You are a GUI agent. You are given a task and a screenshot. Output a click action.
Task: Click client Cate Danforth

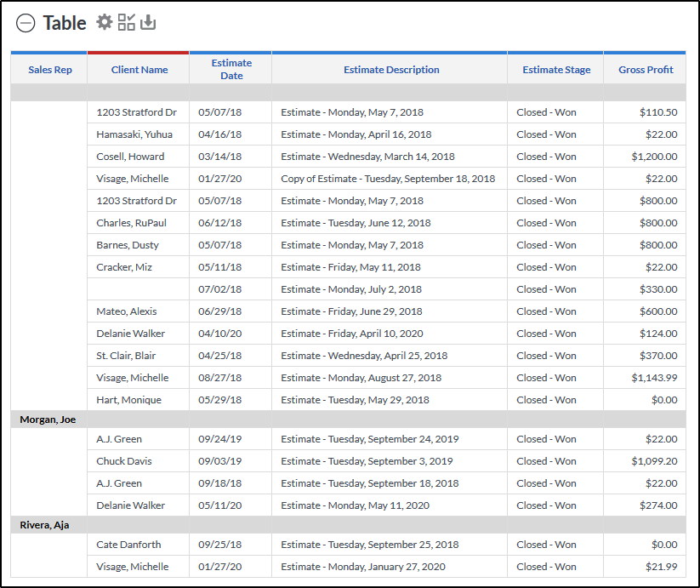(128, 545)
